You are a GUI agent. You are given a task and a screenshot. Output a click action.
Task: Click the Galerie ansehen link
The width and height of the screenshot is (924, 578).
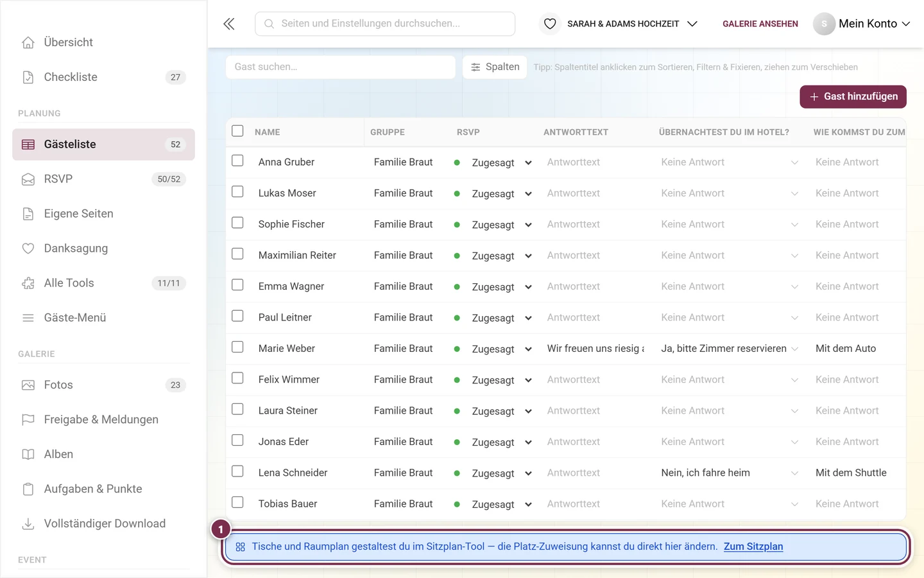(760, 24)
